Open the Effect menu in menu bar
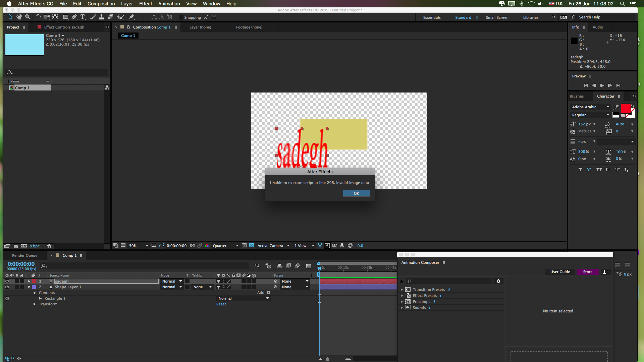Viewport: 644px width, 362px height. [x=146, y=4]
